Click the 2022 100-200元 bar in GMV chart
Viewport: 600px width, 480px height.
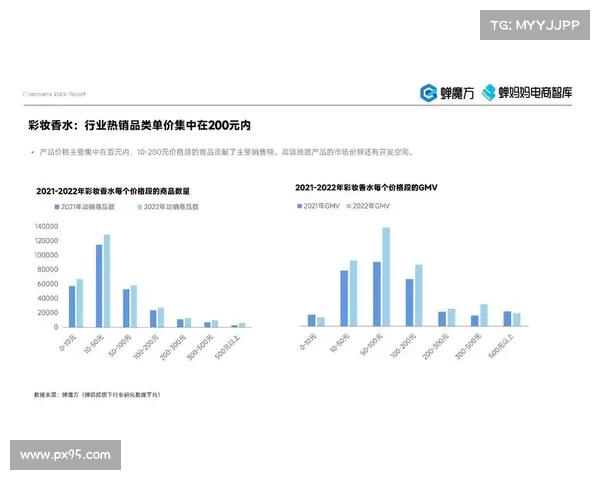pos(419,295)
